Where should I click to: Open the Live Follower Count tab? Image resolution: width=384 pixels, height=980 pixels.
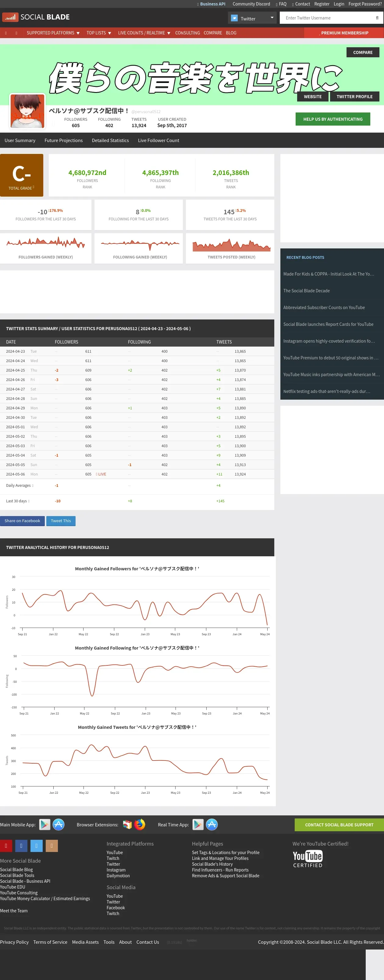click(x=158, y=141)
